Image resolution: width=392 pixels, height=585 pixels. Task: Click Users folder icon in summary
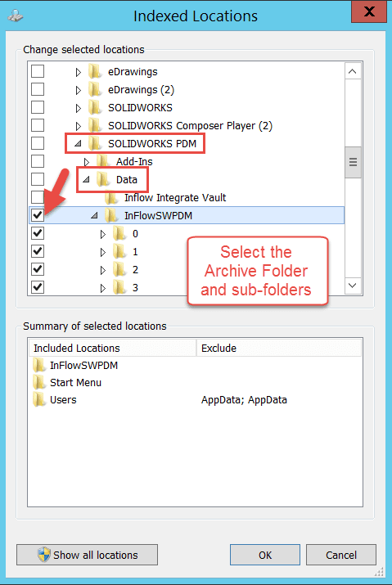click(38, 399)
